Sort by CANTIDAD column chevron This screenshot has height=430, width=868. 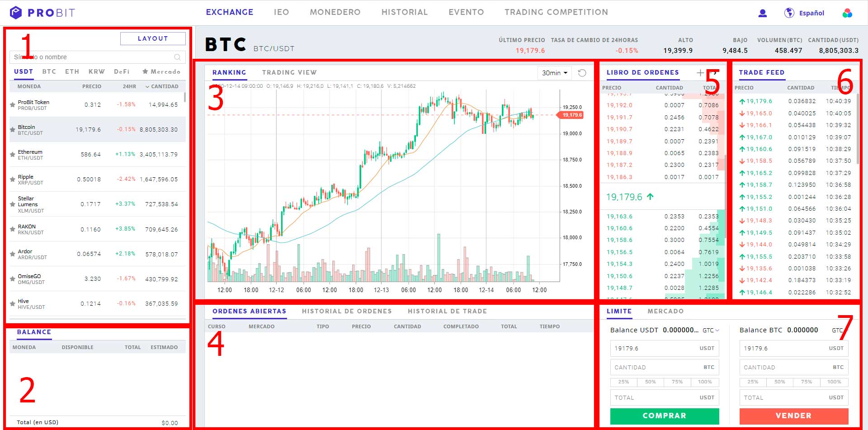coord(147,86)
